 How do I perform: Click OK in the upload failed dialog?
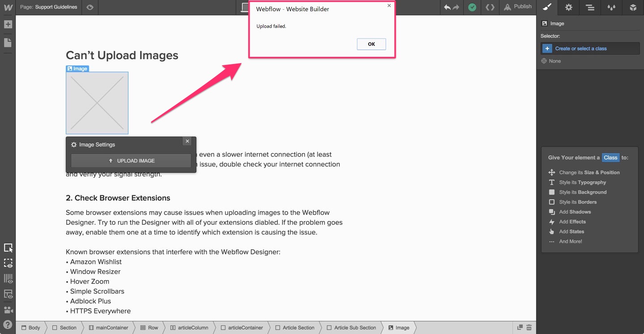pos(371,44)
